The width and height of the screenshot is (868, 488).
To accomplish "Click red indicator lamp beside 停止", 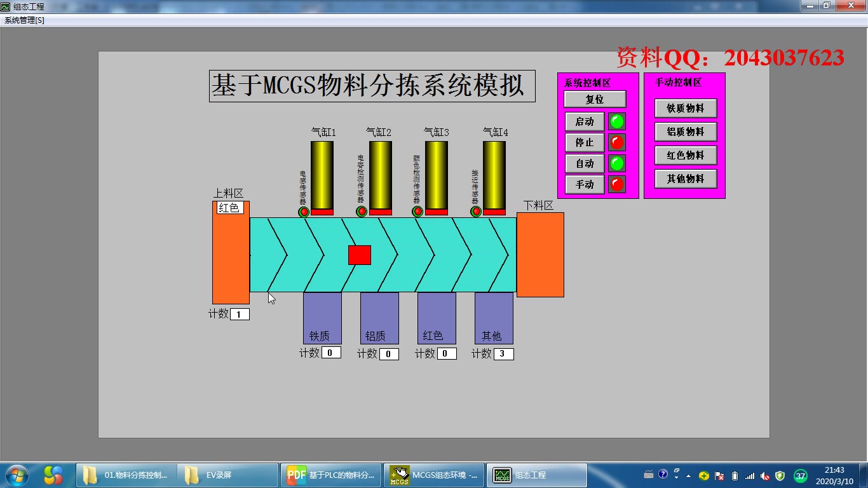I will tap(617, 142).
